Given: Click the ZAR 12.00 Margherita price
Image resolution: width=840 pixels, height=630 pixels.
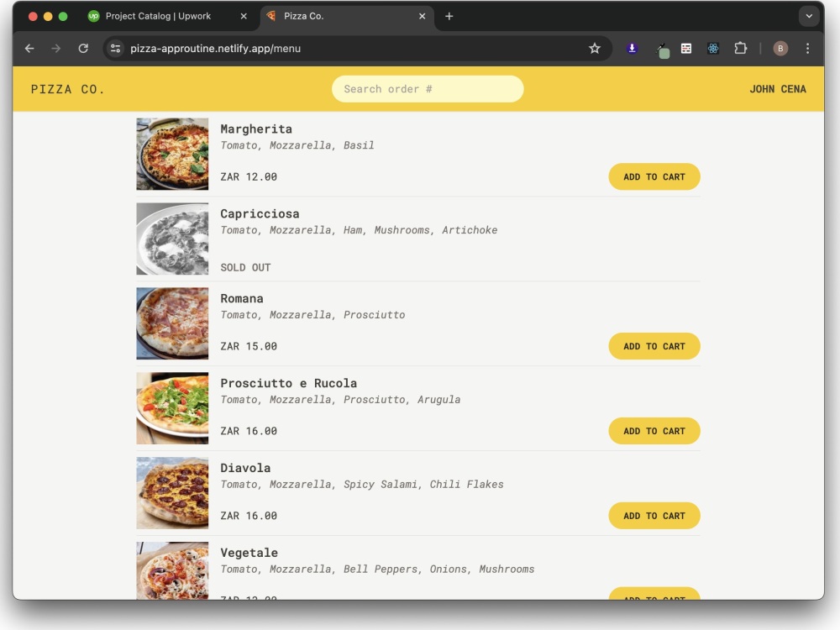Looking at the screenshot, I should click(249, 176).
